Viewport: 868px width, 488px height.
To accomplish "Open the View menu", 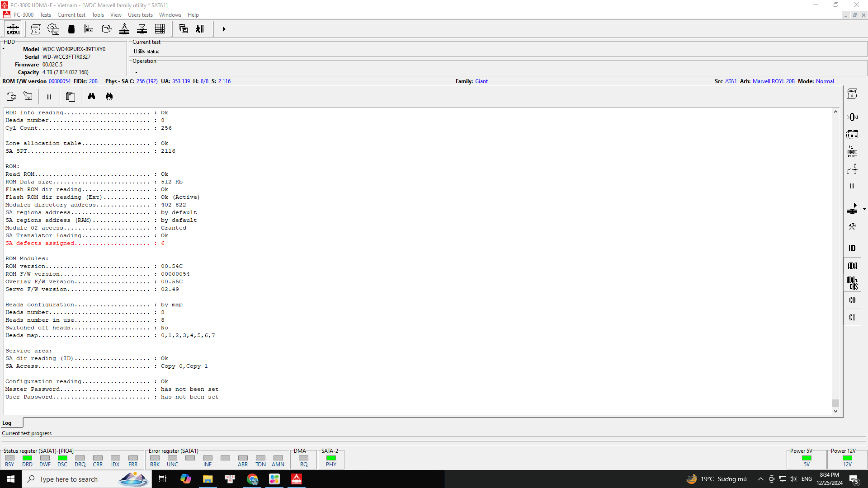I will [x=116, y=15].
